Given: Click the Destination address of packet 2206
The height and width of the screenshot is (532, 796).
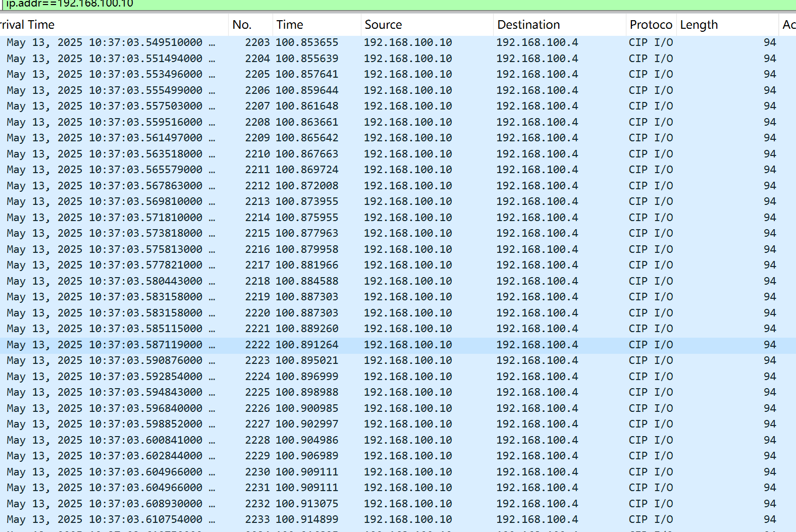Looking at the screenshot, I should point(537,90).
